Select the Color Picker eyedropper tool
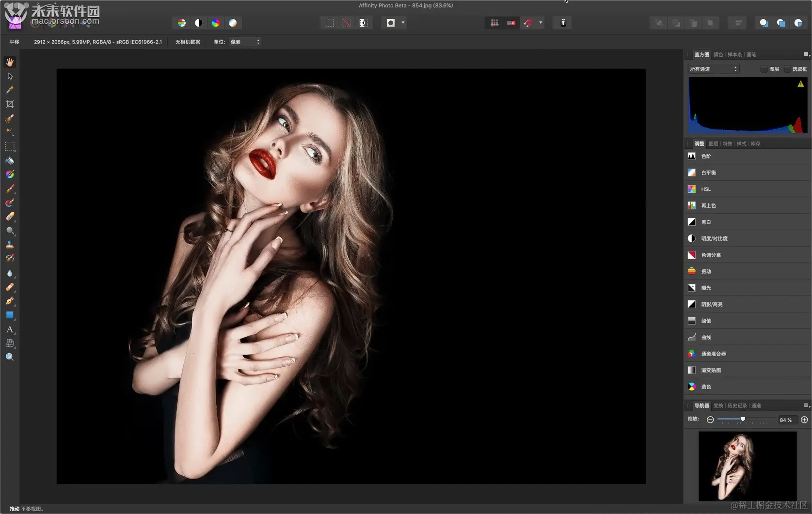 pos(10,90)
